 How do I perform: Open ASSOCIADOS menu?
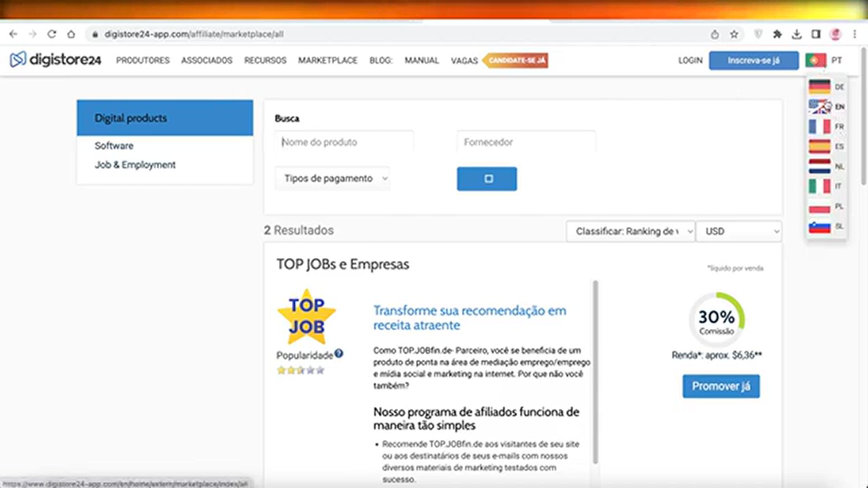coord(207,61)
